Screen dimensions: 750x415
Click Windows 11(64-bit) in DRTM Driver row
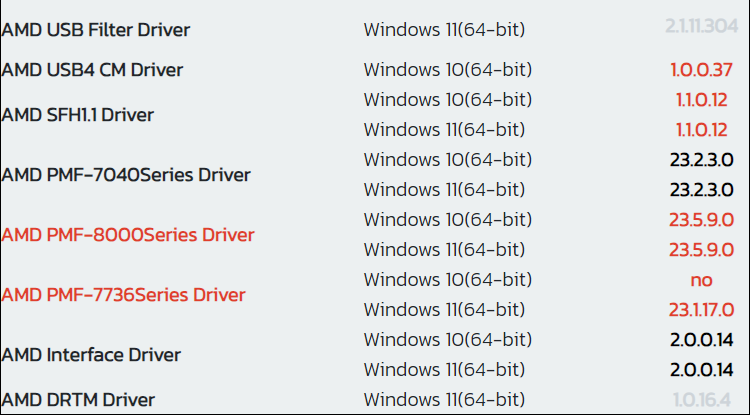point(444,400)
